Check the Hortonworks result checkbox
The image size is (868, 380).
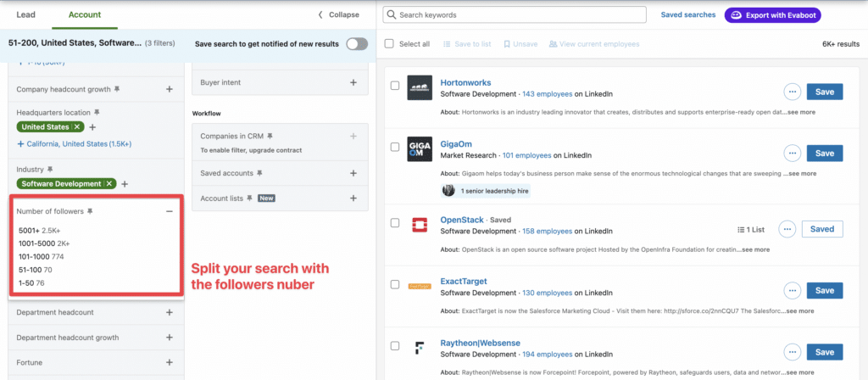395,86
